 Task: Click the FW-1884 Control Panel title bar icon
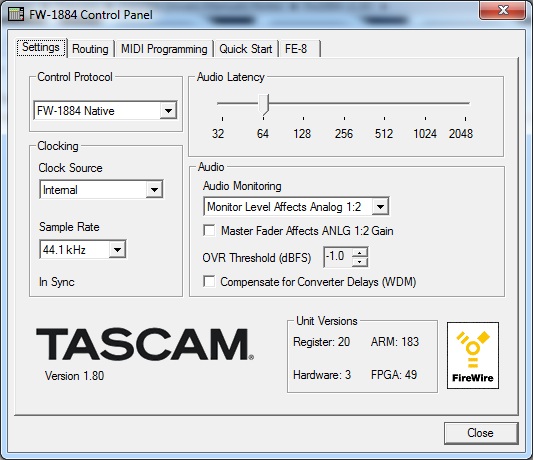click(x=16, y=14)
